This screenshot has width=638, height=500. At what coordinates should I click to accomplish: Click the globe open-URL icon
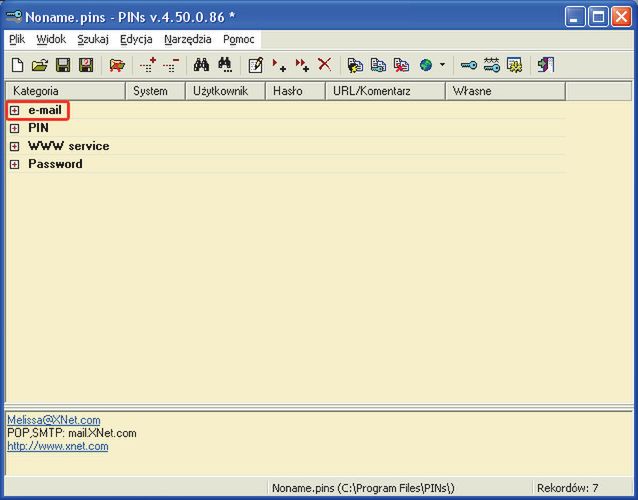coord(426,65)
